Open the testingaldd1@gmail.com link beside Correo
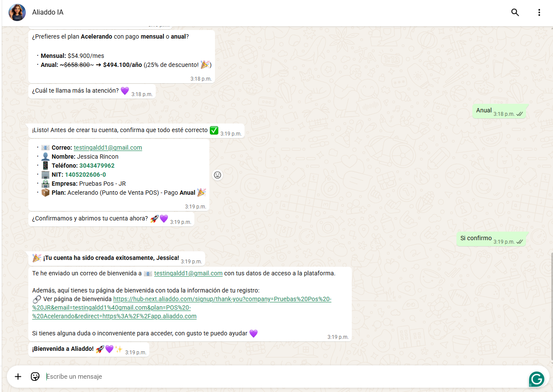 [x=108, y=148]
